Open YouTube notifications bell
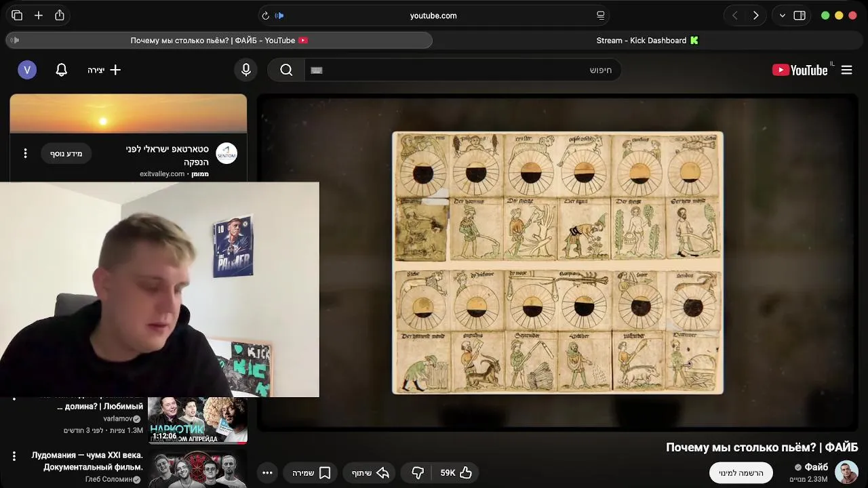Viewport: 868px width, 488px height. [61, 70]
